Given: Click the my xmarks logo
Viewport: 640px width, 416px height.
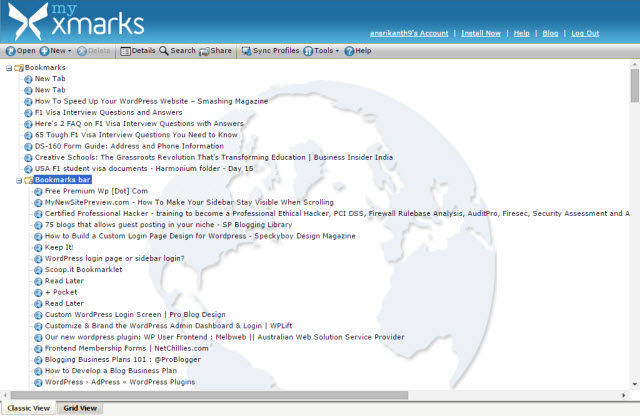Looking at the screenshot, I should tap(76, 20).
